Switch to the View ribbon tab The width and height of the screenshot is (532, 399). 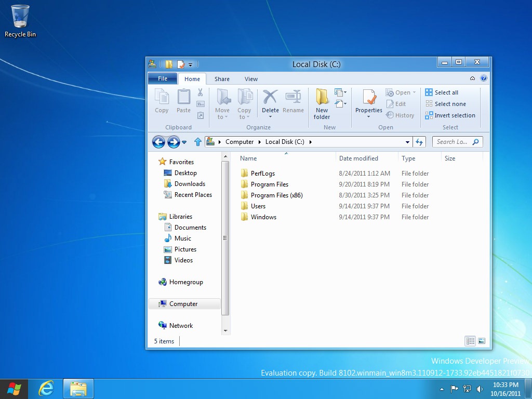click(251, 79)
